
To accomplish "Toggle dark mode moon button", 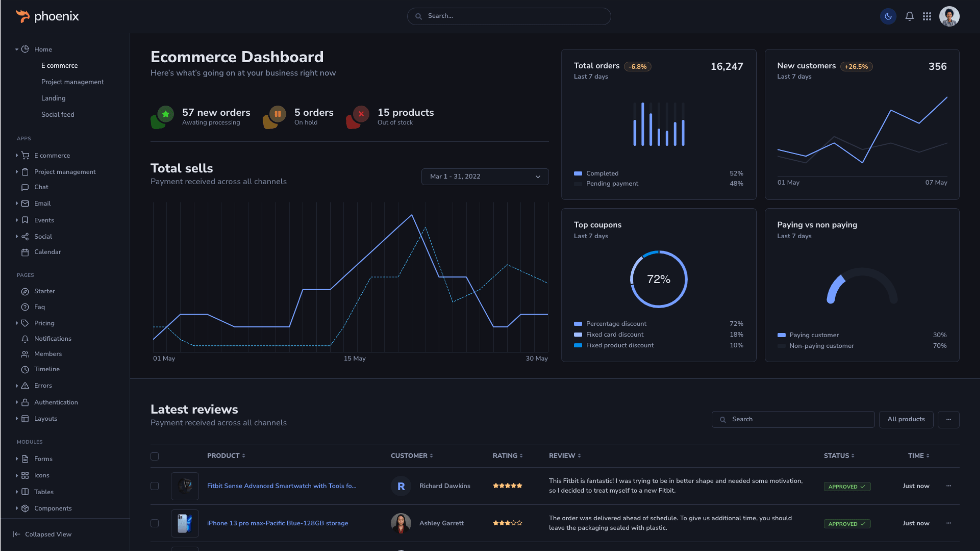I will coord(888,16).
